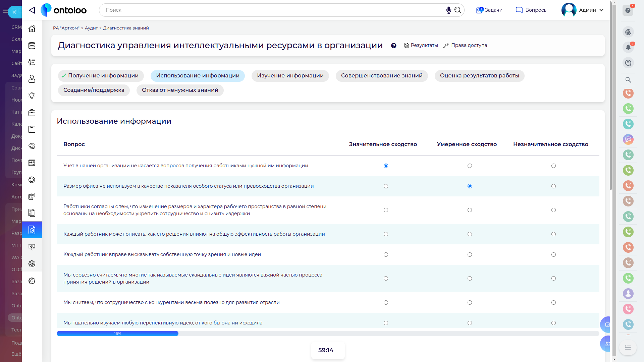Click the help question mark beside title

pyautogui.click(x=393, y=46)
